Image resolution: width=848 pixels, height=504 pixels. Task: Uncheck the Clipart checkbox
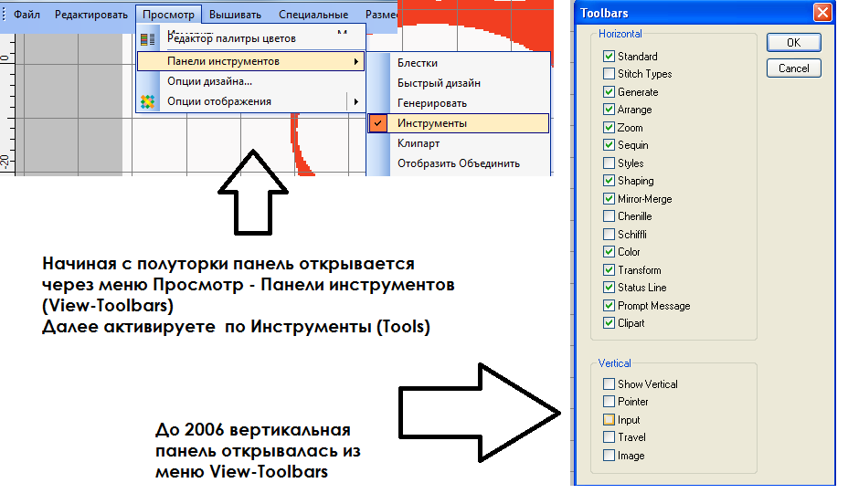[x=609, y=323]
